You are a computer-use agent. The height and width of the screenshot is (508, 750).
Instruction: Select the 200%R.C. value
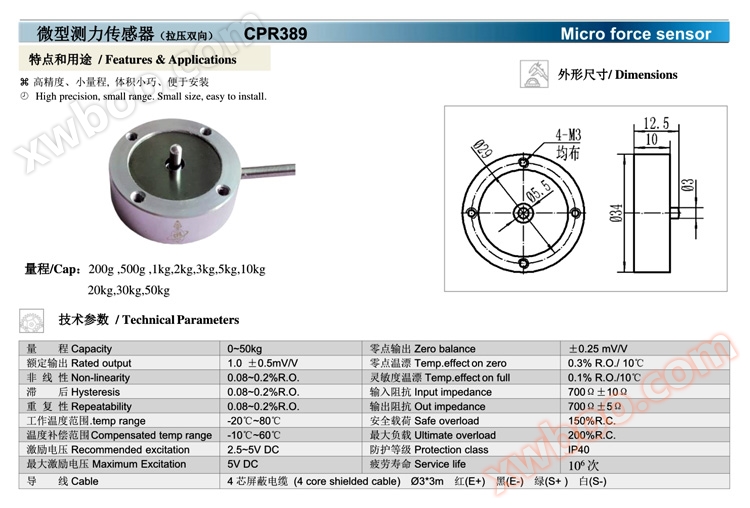click(x=592, y=435)
